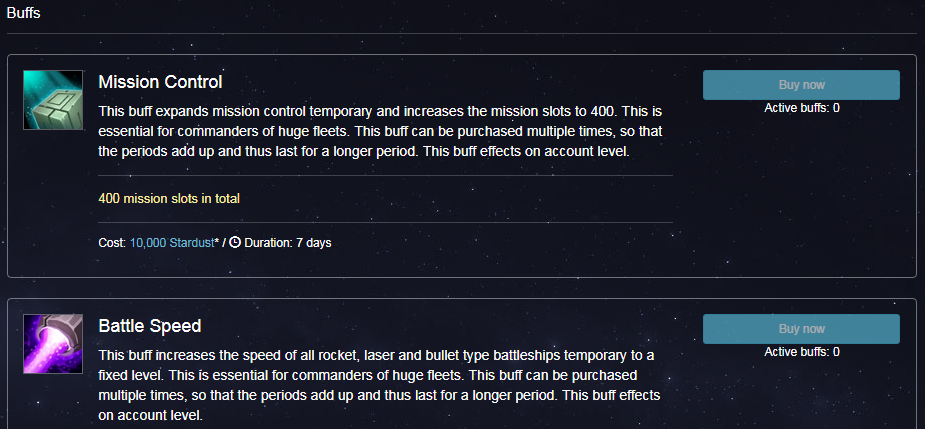925x429 pixels.
Task: Select the Mission Control heading
Action: [160, 82]
